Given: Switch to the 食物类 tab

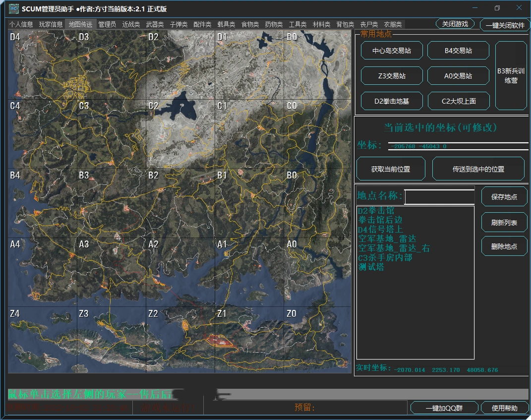Looking at the screenshot, I should pyautogui.click(x=250, y=24).
